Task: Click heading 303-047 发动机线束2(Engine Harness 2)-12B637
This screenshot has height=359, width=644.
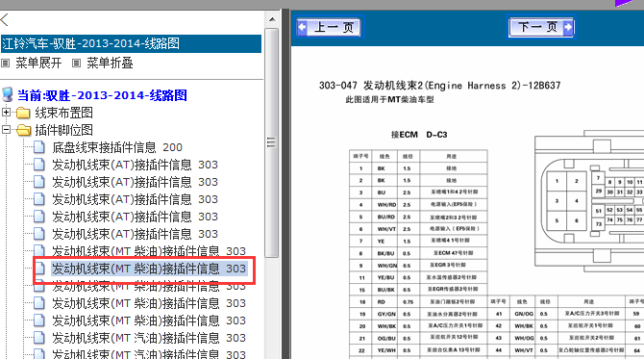Action: tap(439, 86)
